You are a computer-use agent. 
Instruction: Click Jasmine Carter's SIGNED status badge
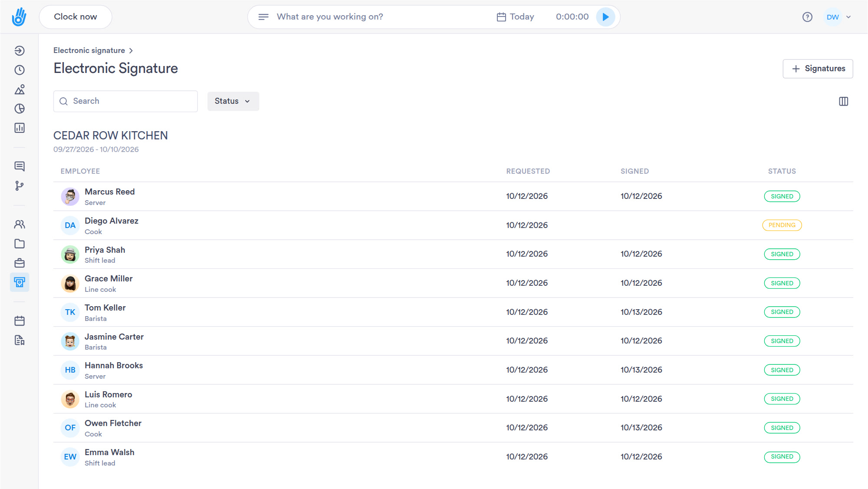[x=782, y=341]
